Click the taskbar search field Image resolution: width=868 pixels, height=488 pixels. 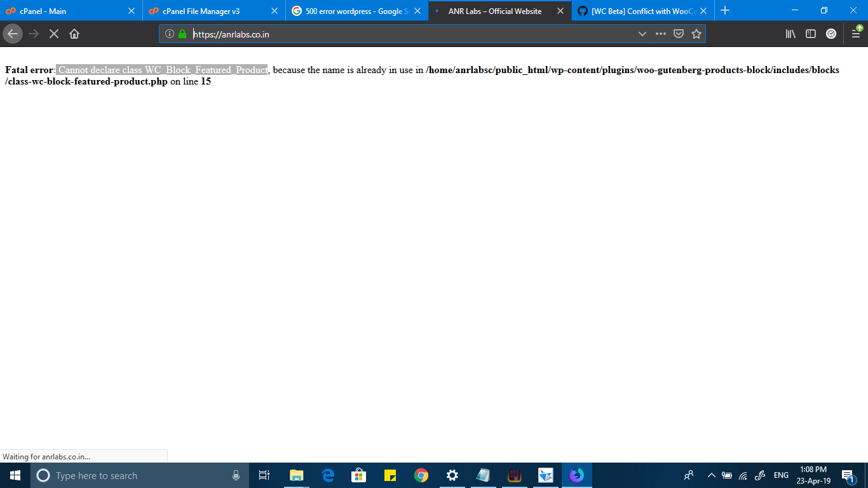coord(127,475)
